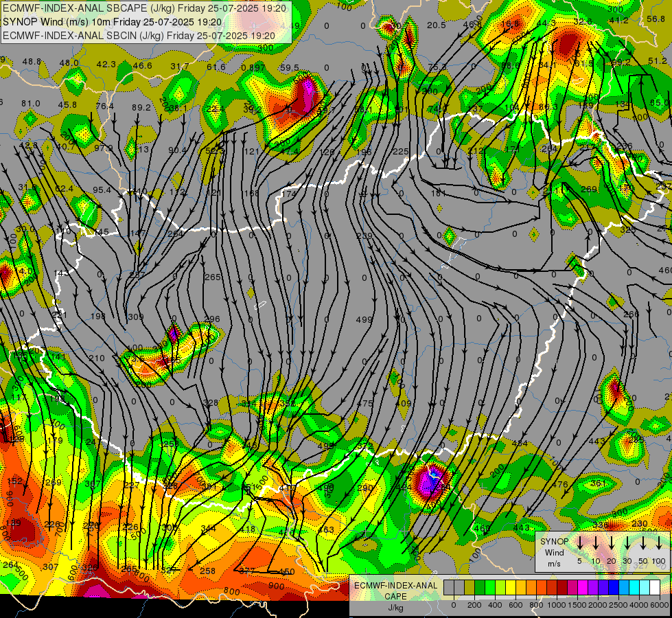672x618 pixels.
Task: Pick the purple swatch above 2000 tick
Action: (x=593, y=587)
